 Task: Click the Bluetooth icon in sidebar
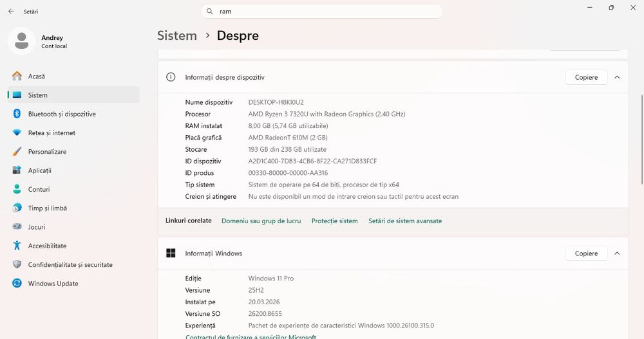point(17,114)
